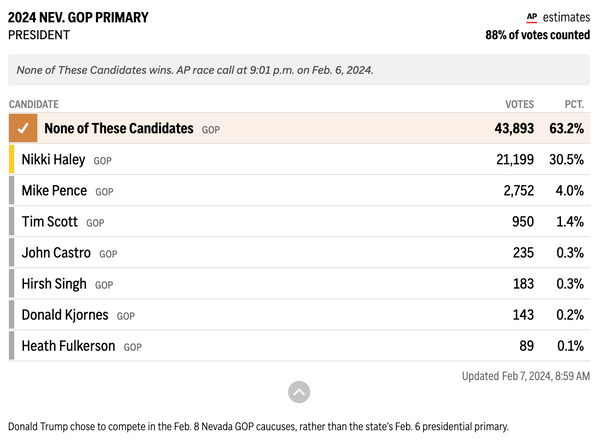Select the Tim Scott row
This screenshot has height=445, width=600.
pos(299,222)
